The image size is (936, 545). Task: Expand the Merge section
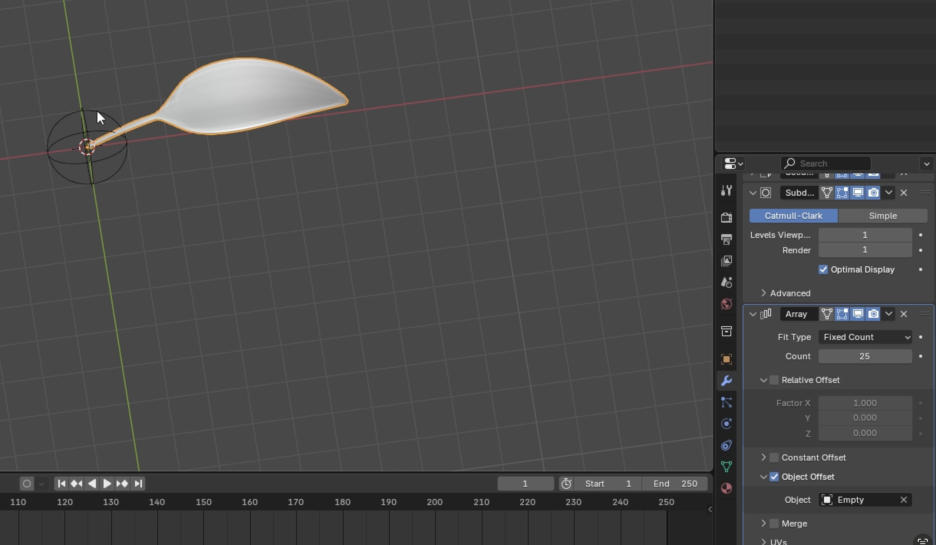pyautogui.click(x=763, y=524)
